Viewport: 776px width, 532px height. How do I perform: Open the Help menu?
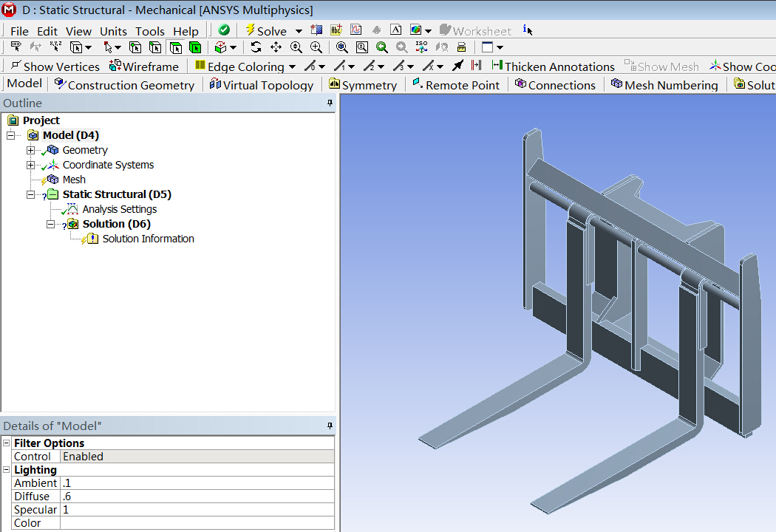[x=186, y=31]
